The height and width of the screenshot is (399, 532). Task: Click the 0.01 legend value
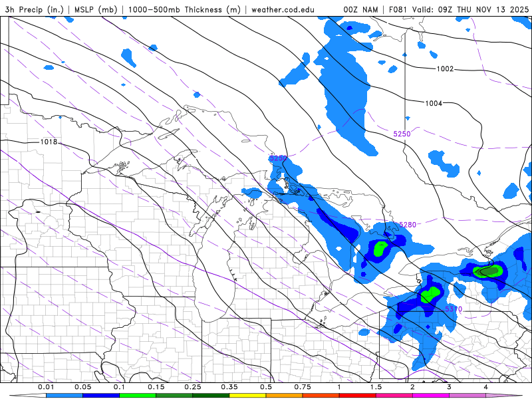pyautogui.click(x=46, y=387)
